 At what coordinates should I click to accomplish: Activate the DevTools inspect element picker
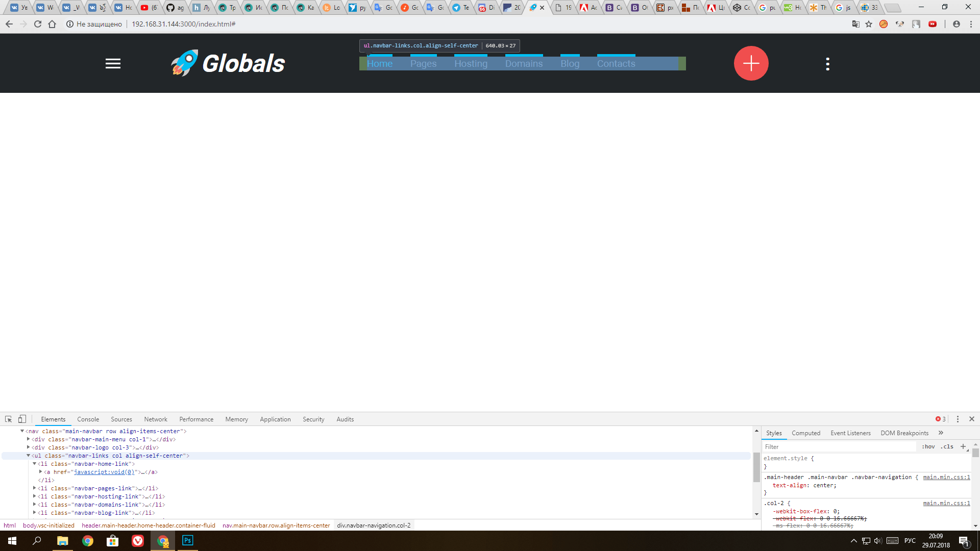pos(8,419)
